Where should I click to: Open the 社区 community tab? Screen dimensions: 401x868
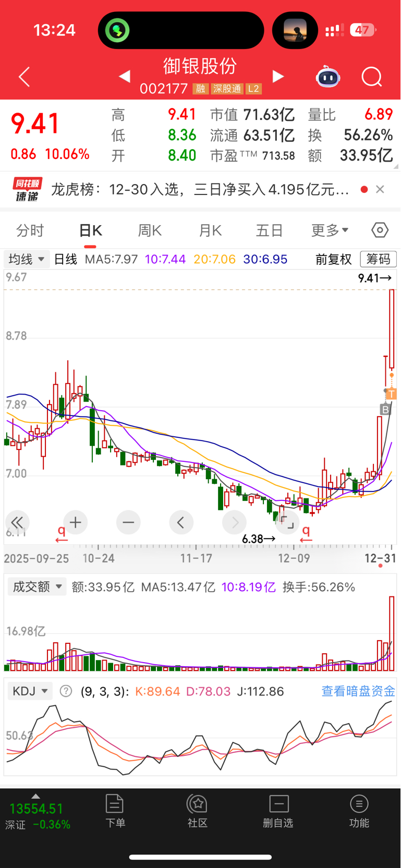(x=198, y=811)
